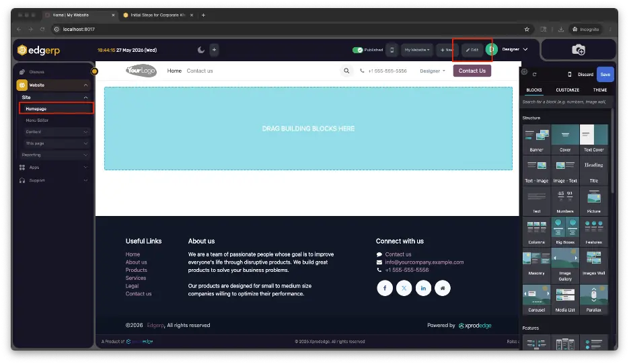Image resolution: width=629 pixels, height=364 pixels.
Task: Expand the Content submenu
Action: (56, 132)
